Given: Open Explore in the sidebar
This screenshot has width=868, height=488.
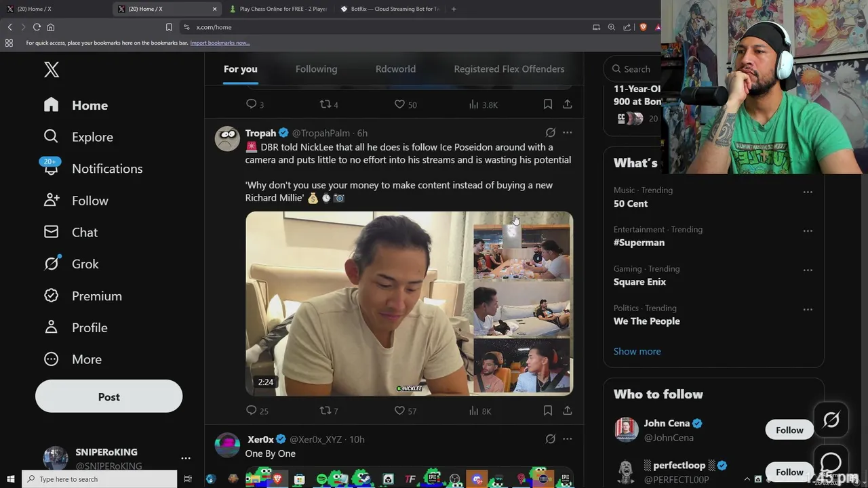Looking at the screenshot, I should click(x=79, y=137).
